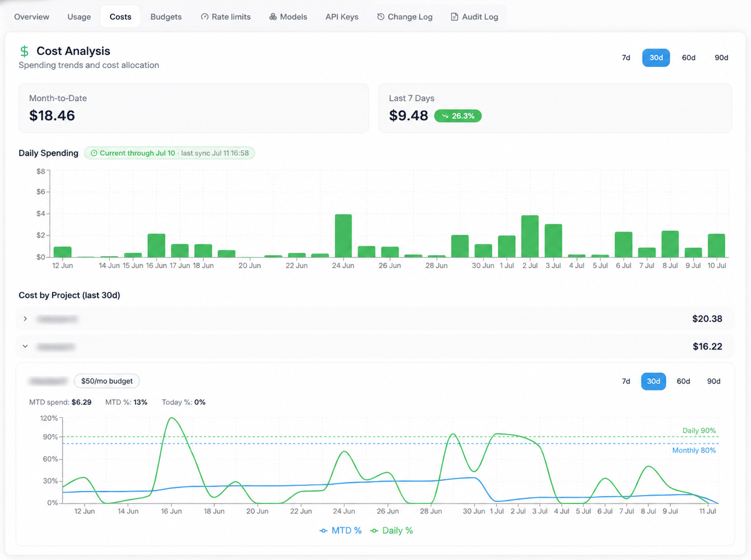Image resolution: width=751 pixels, height=560 pixels.
Task: Set Cost Analysis range to 60d
Action: [x=688, y=57]
